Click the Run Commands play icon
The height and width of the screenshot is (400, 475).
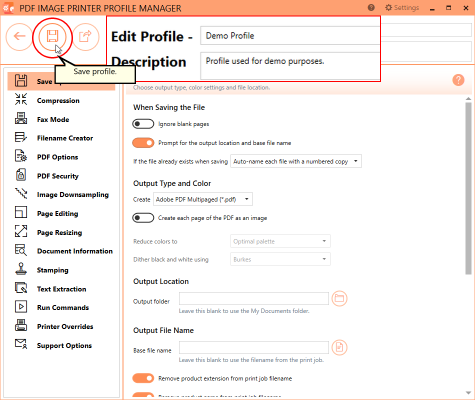pos(21,307)
